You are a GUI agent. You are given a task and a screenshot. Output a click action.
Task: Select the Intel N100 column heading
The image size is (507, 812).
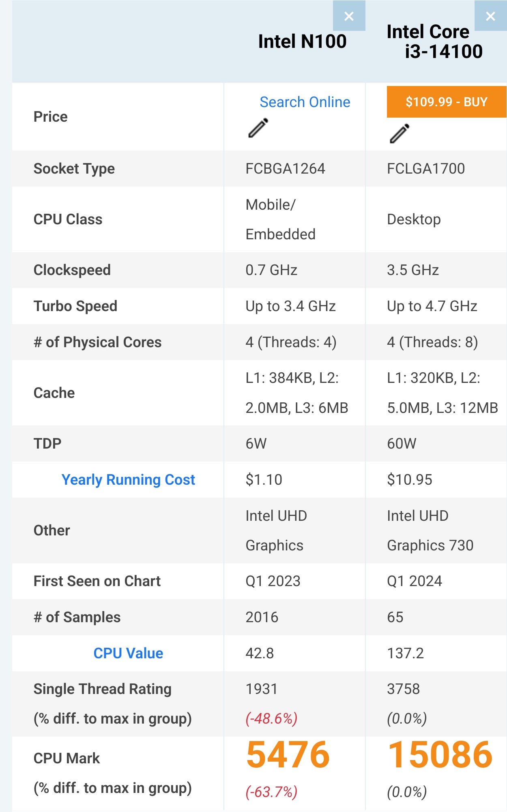pyautogui.click(x=302, y=41)
